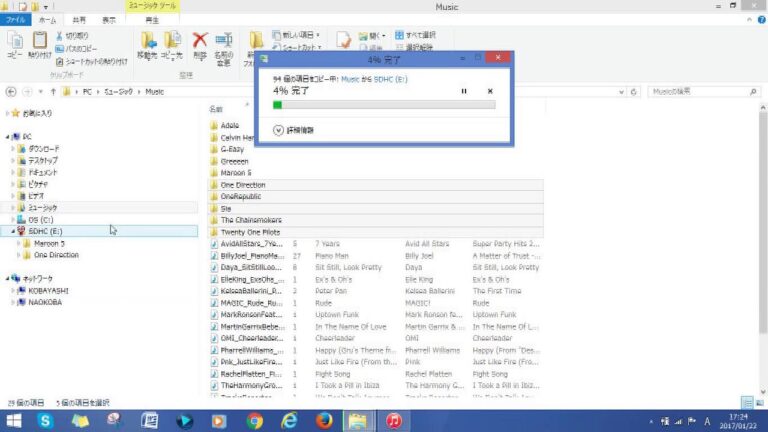Viewport: 768px width, 432px height.
Task: Click the Music source link in copy dialog
Action: pyautogui.click(x=350, y=79)
